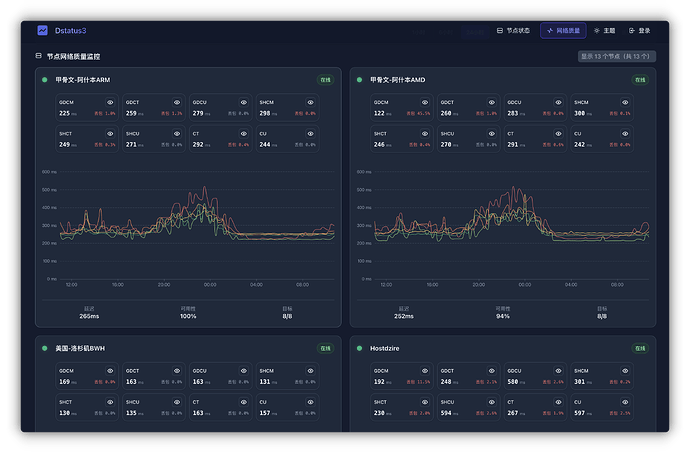Toggle SHCU eye in 甲骨文-阿什本AMD card
690x452 pixels.
pos(492,133)
